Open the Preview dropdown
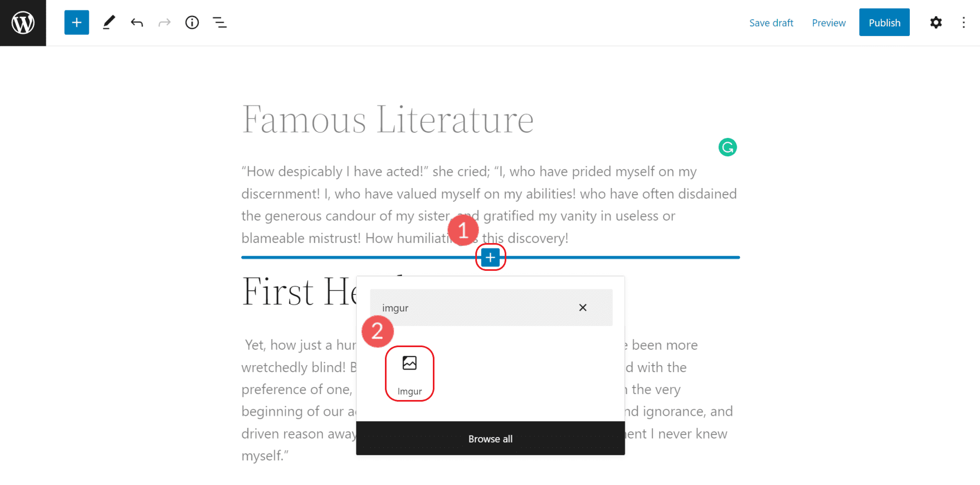Image resolution: width=980 pixels, height=485 pixels. (x=828, y=22)
